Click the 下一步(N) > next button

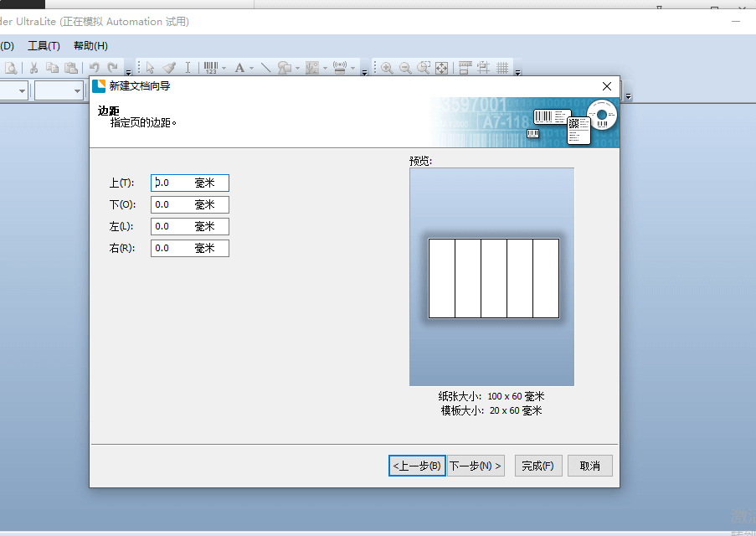476,466
